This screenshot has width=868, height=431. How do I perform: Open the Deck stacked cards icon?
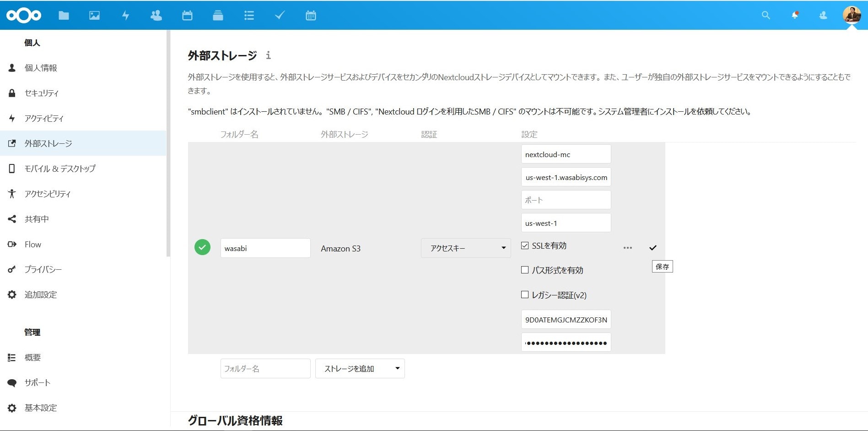[218, 16]
